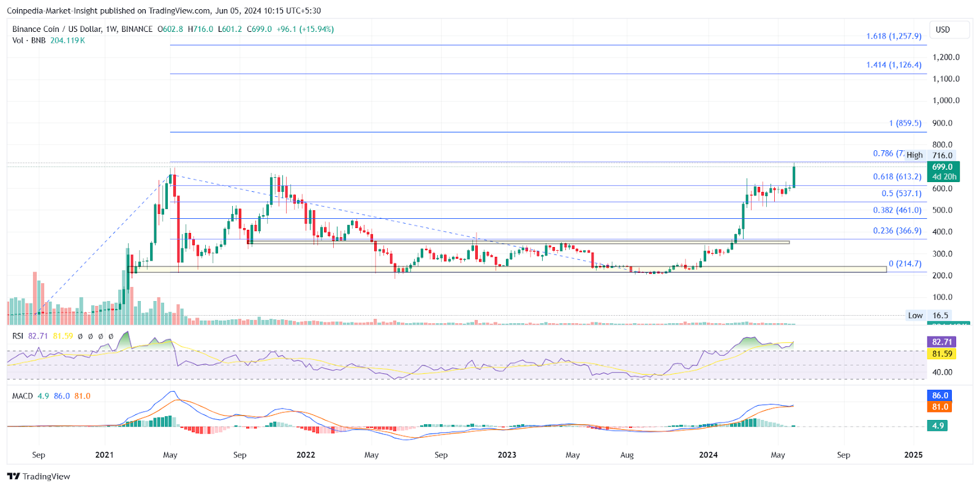Click the 800.0 price axis label
The height and width of the screenshot is (488, 980).
pos(943,145)
